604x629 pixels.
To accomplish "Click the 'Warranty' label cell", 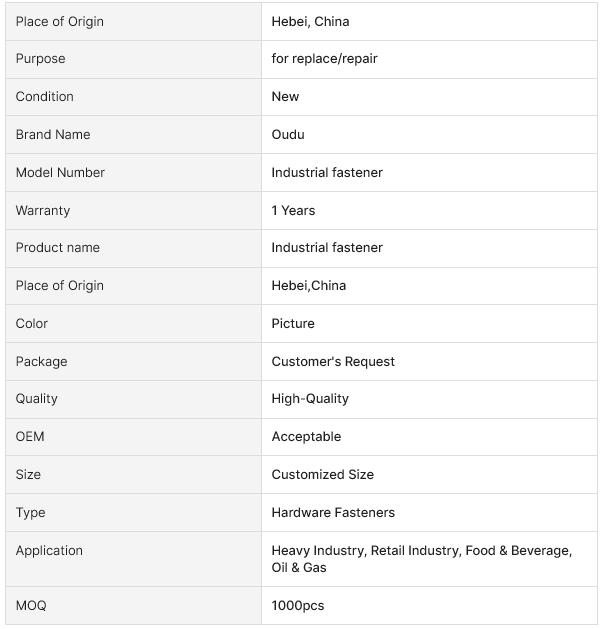I will 43,211.
